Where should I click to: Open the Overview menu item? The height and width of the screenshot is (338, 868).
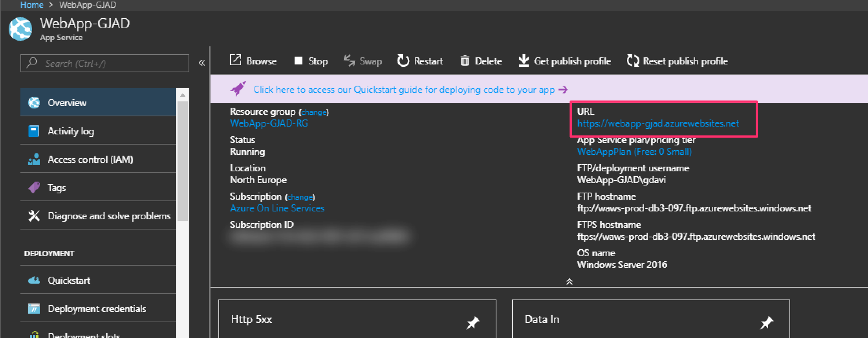[98, 103]
